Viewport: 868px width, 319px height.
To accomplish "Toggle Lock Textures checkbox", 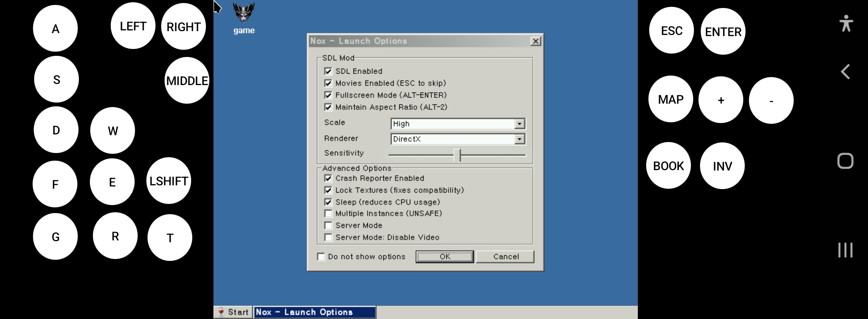I will pyautogui.click(x=328, y=190).
